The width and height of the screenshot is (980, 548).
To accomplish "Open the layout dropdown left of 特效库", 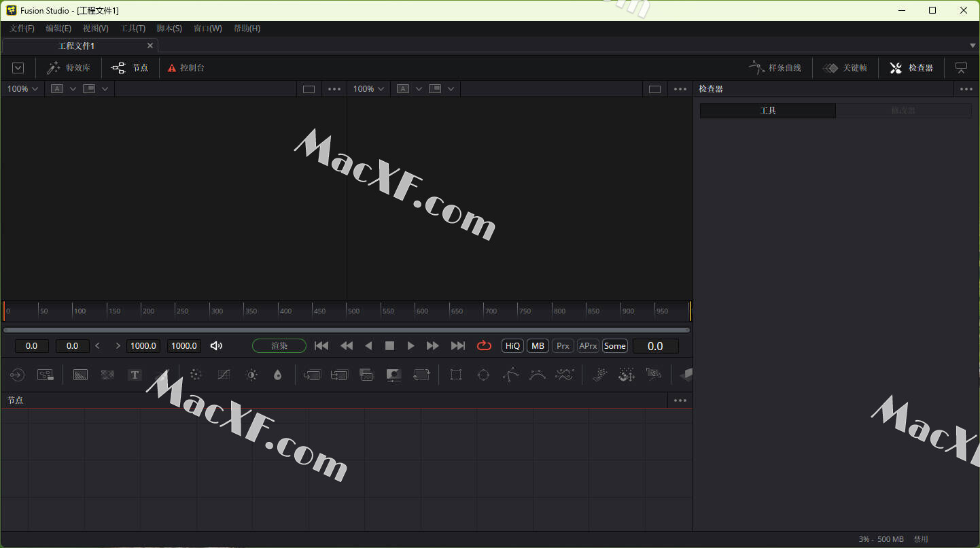I will 18,68.
